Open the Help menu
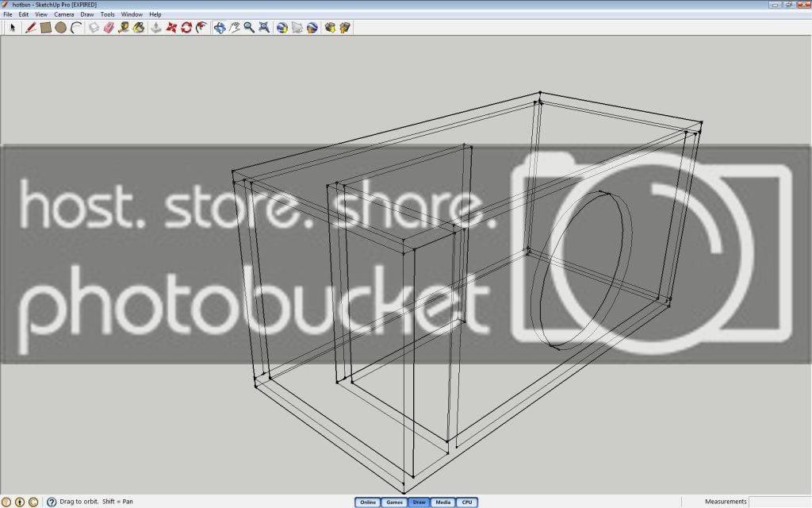 tap(155, 14)
